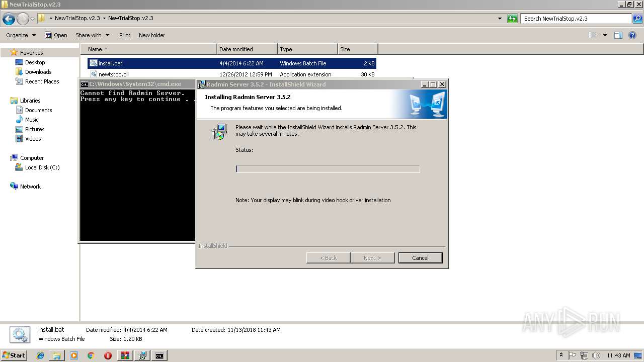Select Network in the navigation pane
Screen dimensions: 644x362
pyautogui.click(x=30, y=187)
